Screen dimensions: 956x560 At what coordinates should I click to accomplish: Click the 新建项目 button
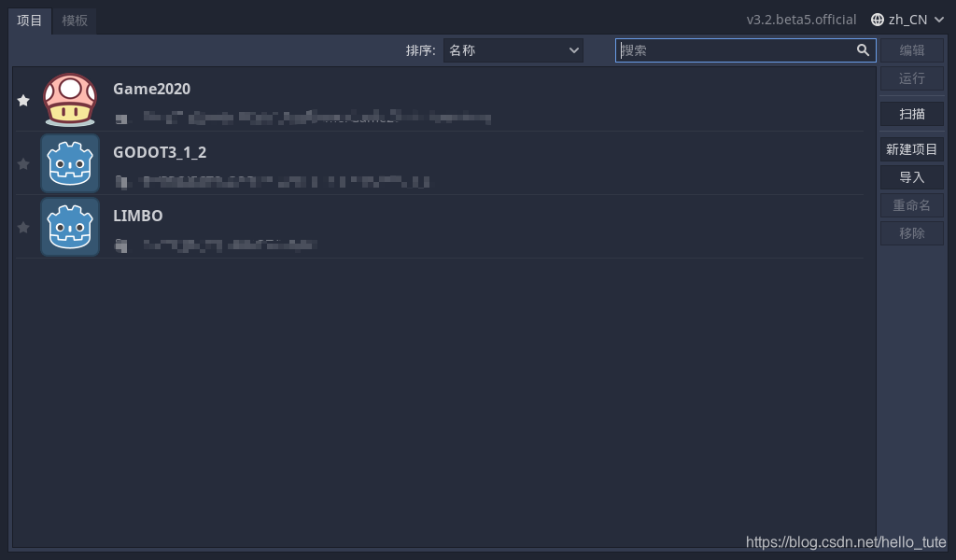click(x=911, y=149)
